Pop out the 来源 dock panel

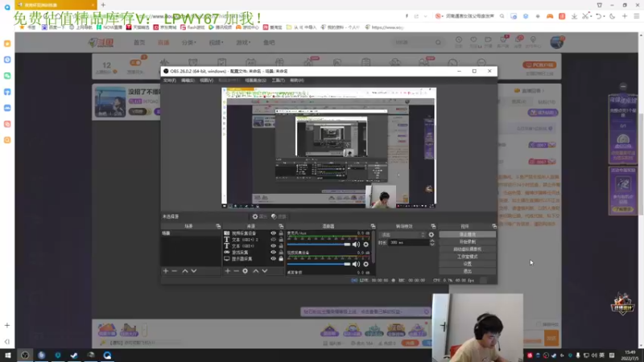pyautogui.click(x=281, y=226)
